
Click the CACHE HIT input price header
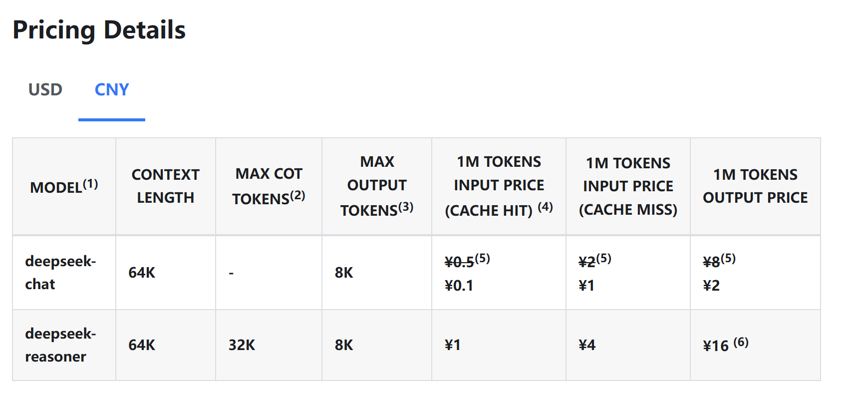click(x=499, y=186)
